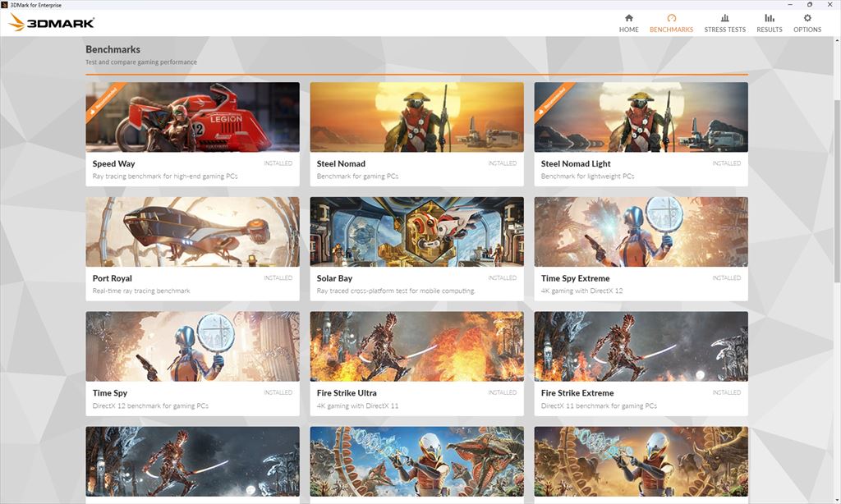This screenshot has width=841, height=504.
Task: Open the Results bar-graph icon
Action: pos(769,18)
